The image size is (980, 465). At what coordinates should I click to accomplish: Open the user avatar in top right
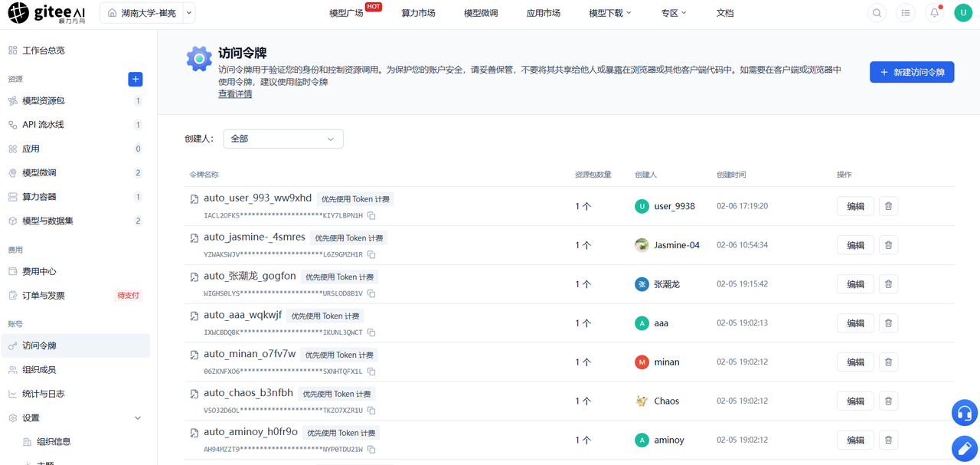(x=963, y=13)
